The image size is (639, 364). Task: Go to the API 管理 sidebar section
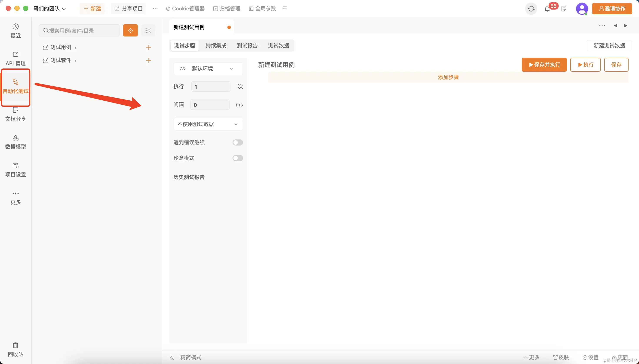click(15, 58)
